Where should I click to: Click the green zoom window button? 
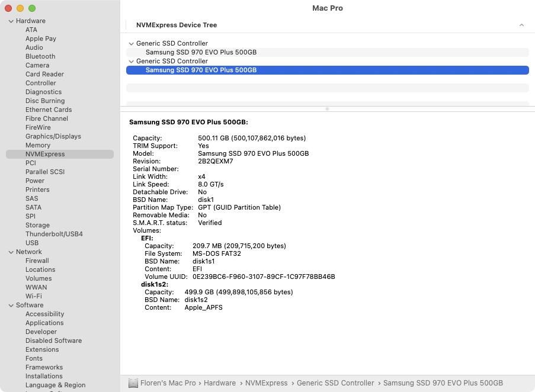[32, 8]
